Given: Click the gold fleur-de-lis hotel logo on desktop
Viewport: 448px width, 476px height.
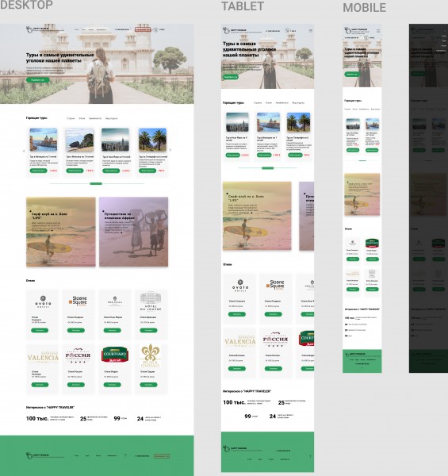Looking at the screenshot, I should pos(151,355).
